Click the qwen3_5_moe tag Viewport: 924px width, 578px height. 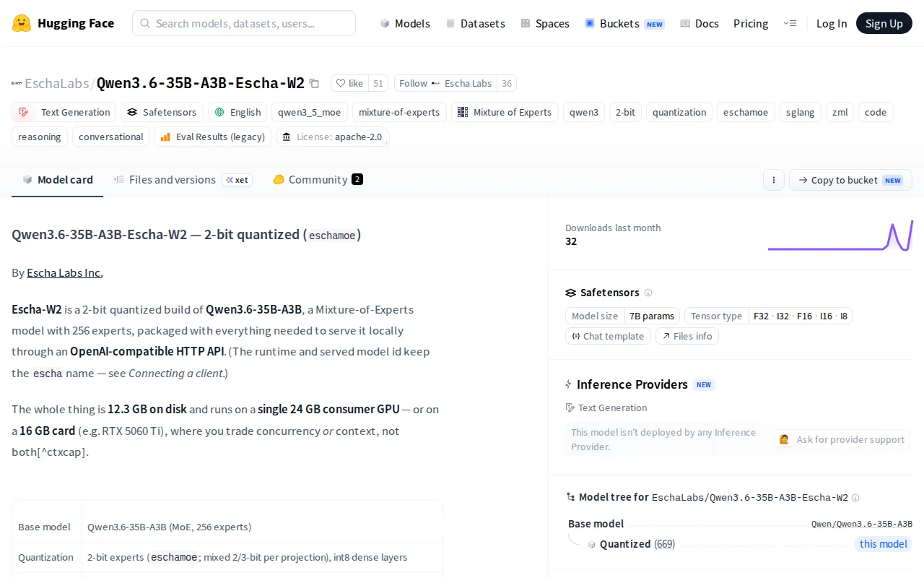click(x=310, y=112)
